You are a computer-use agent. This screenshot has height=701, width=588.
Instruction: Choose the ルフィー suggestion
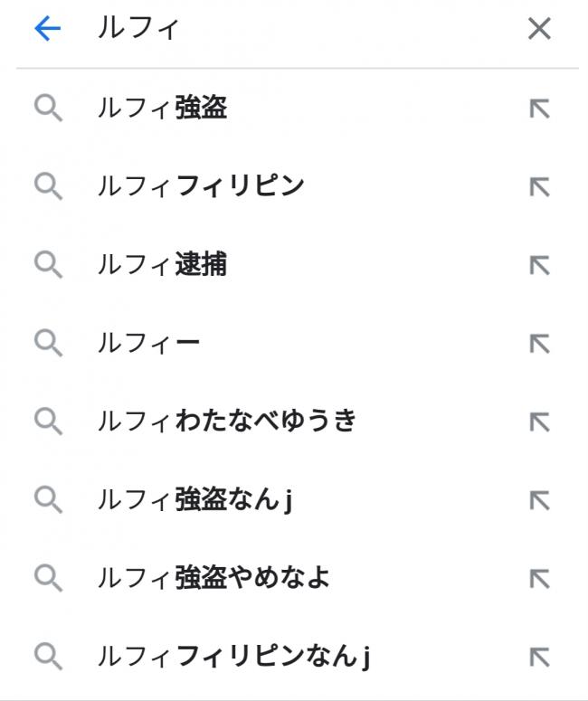pyautogui.click(x=294, y=344)
